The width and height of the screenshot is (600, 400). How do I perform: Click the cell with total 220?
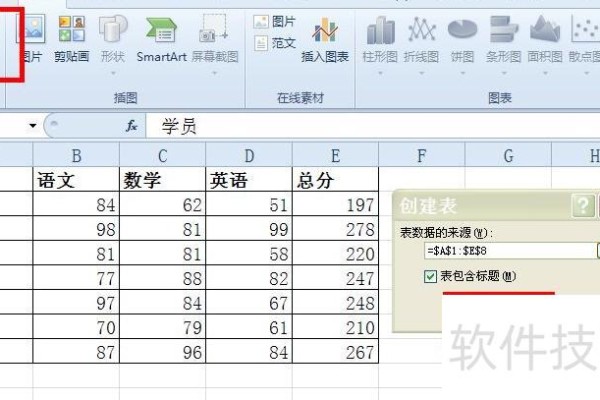coord(336,253)
